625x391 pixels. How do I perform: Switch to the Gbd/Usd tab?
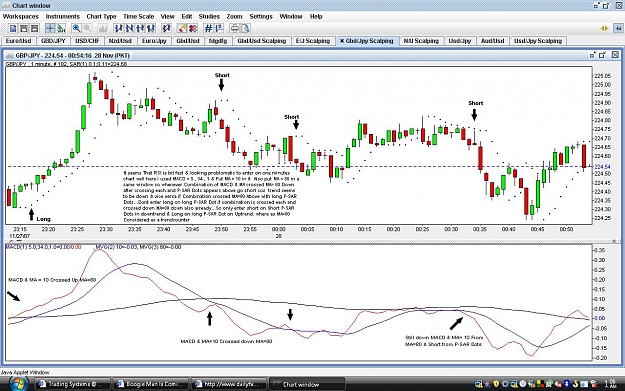[188, 41]
